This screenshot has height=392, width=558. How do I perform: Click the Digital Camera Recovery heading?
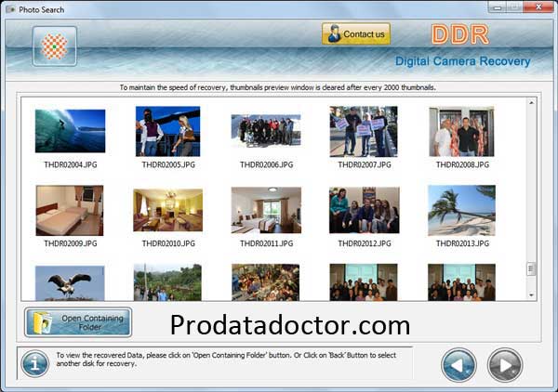[x=462, y=61]
